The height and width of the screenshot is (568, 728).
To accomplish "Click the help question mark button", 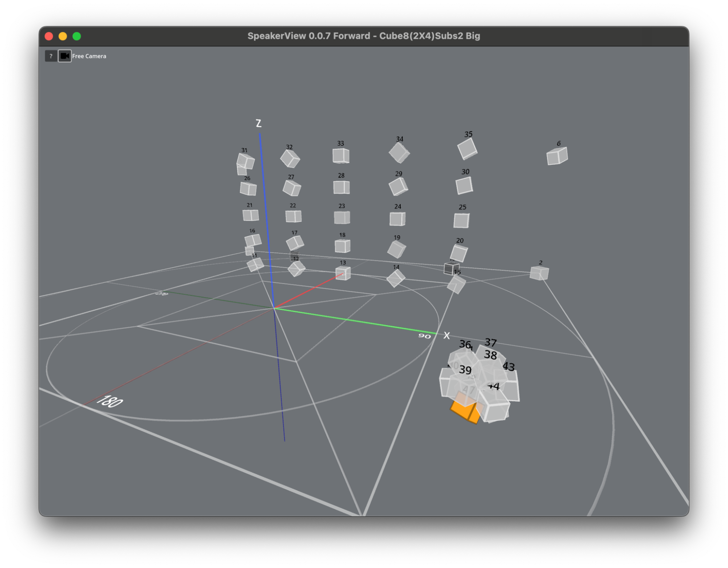I will (x=51, y=56).
